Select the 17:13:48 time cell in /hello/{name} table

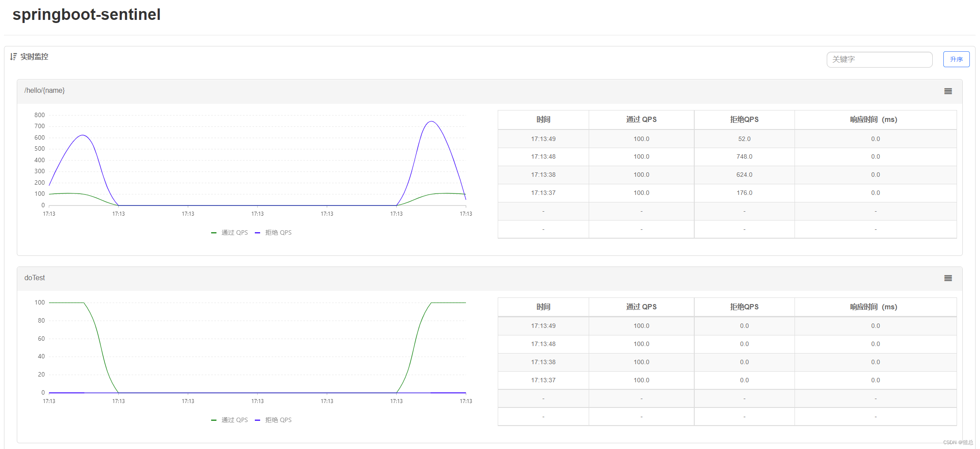(543, 156)
